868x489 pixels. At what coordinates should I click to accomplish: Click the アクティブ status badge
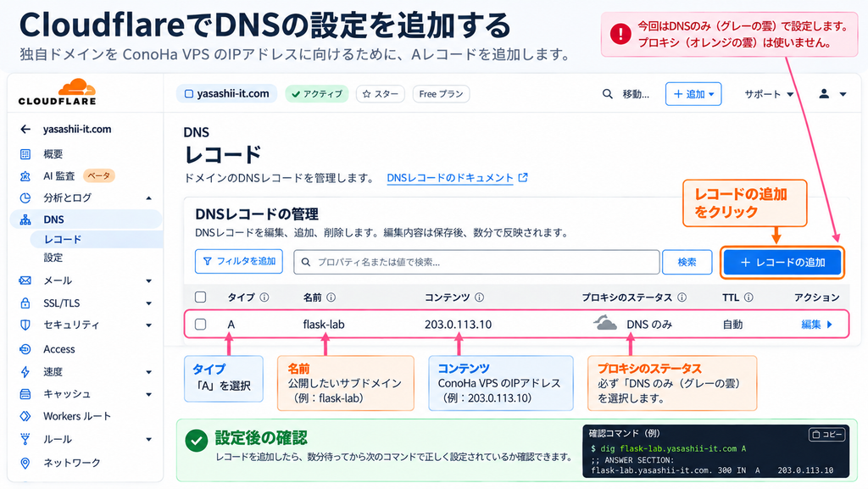pos(317,94)
